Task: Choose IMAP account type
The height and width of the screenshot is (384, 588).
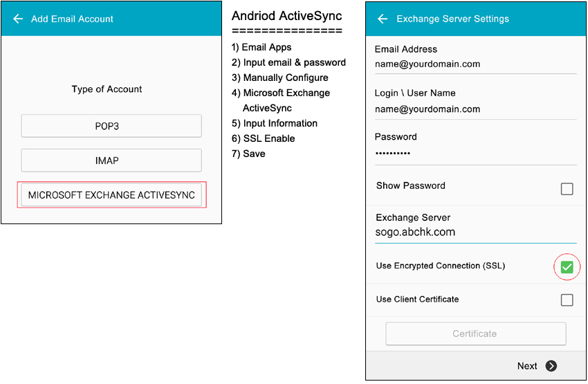Action: coord(111,161)
